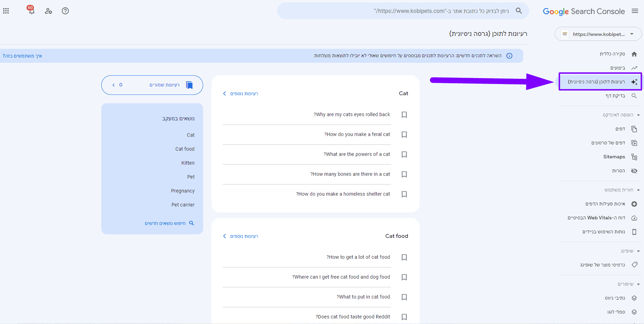Image resolution: width=644 pixels, height=324 pixels.
Task: Open user management settings icon
Action: click(x=49, y=11)
